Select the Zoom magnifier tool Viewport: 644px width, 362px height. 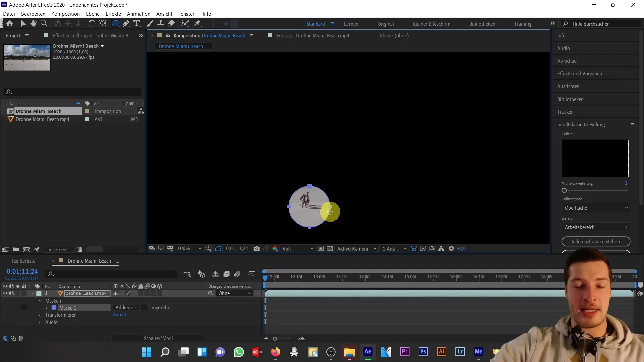(44, 23)
